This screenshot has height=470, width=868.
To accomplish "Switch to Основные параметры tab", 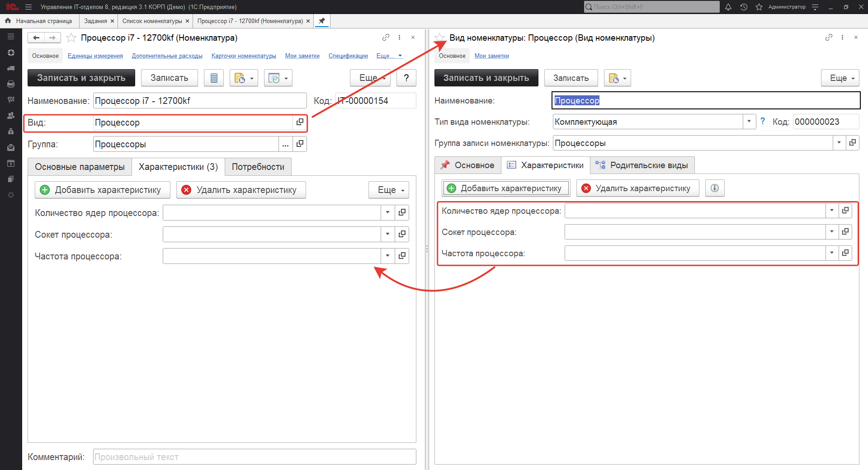I will click(x=80, y=167).
